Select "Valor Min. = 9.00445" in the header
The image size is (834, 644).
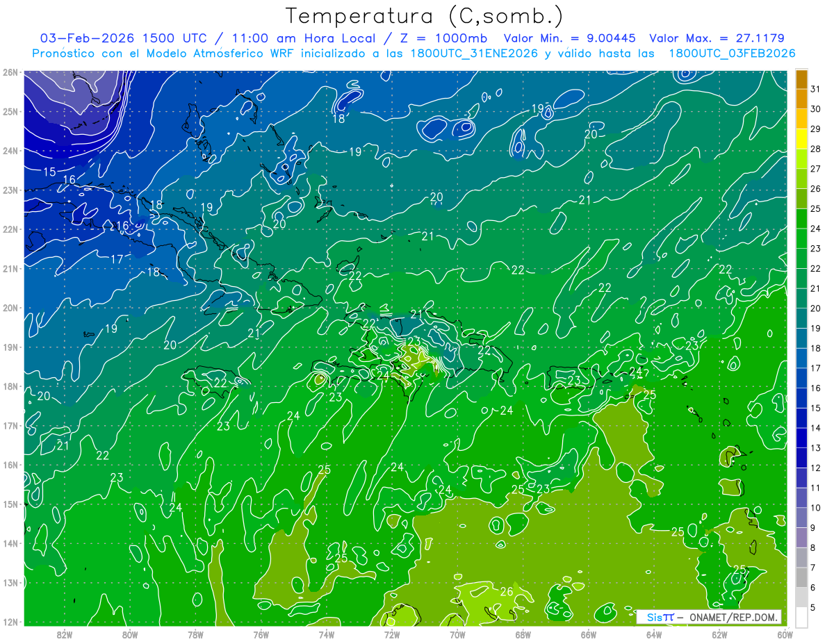click(x=570, y=38)
